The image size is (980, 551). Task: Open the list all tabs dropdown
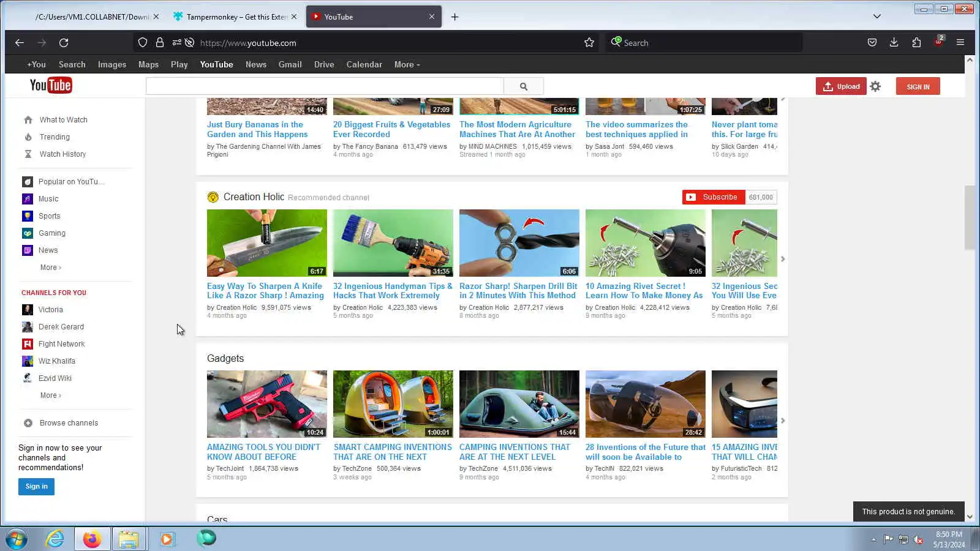click(x=877, y=17)
